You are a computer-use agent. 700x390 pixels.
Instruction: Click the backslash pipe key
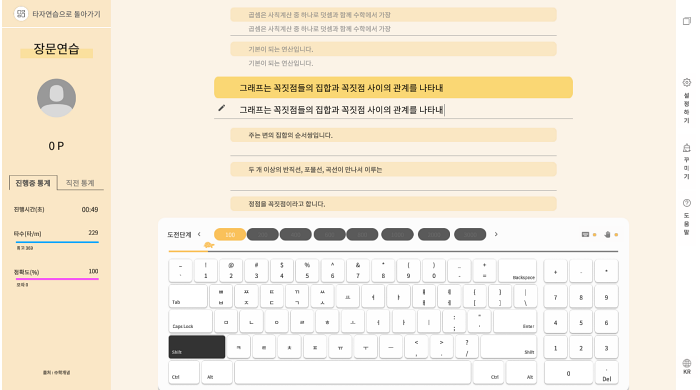tap(525, 296)
